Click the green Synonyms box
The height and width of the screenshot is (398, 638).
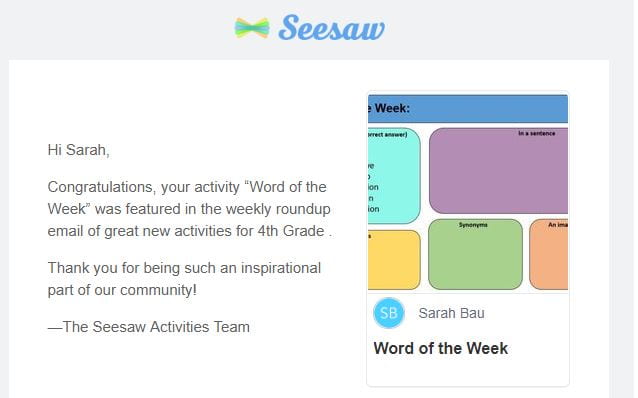point(475,254)
